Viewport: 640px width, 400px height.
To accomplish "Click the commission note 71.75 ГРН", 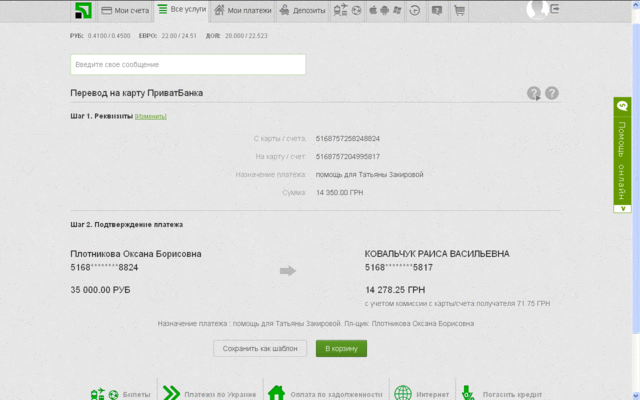I will [x=458, y=304].
